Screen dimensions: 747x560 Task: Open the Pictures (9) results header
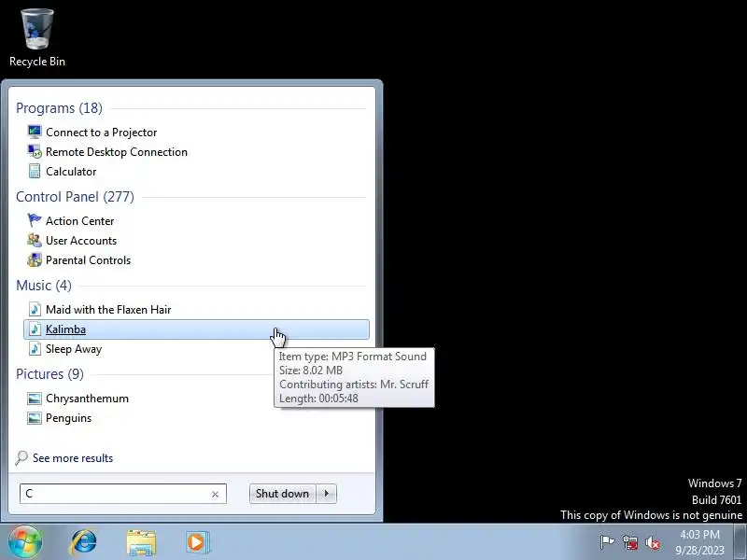tap(49, 374)
